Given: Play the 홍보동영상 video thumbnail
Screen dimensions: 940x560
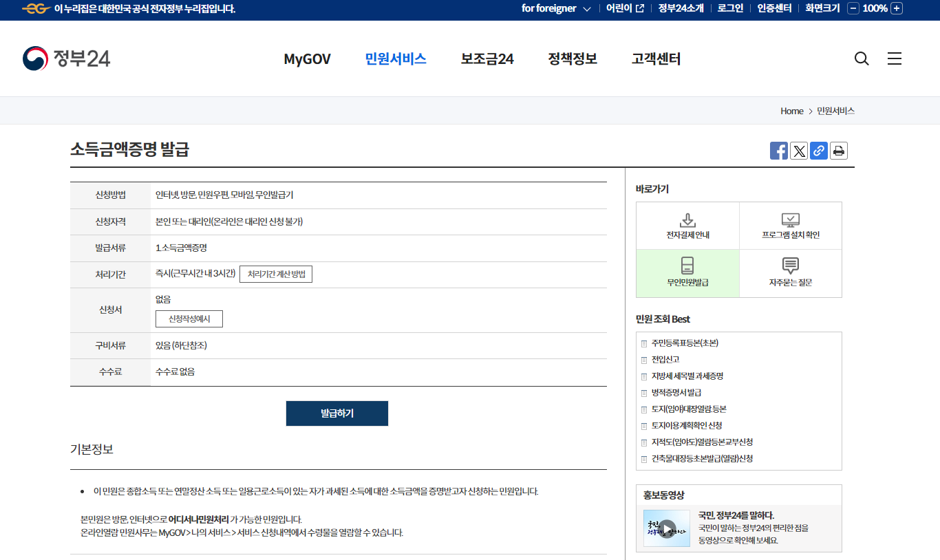Looking at the screenshot, I should 667,528.
